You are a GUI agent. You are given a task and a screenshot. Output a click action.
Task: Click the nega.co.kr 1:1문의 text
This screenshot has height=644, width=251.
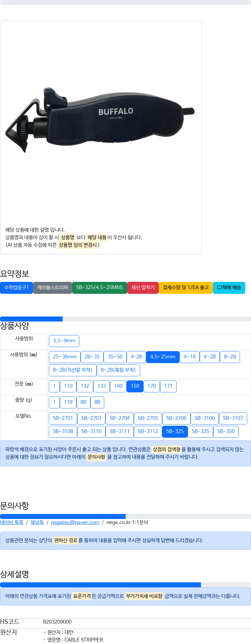[x=127, y=522]
